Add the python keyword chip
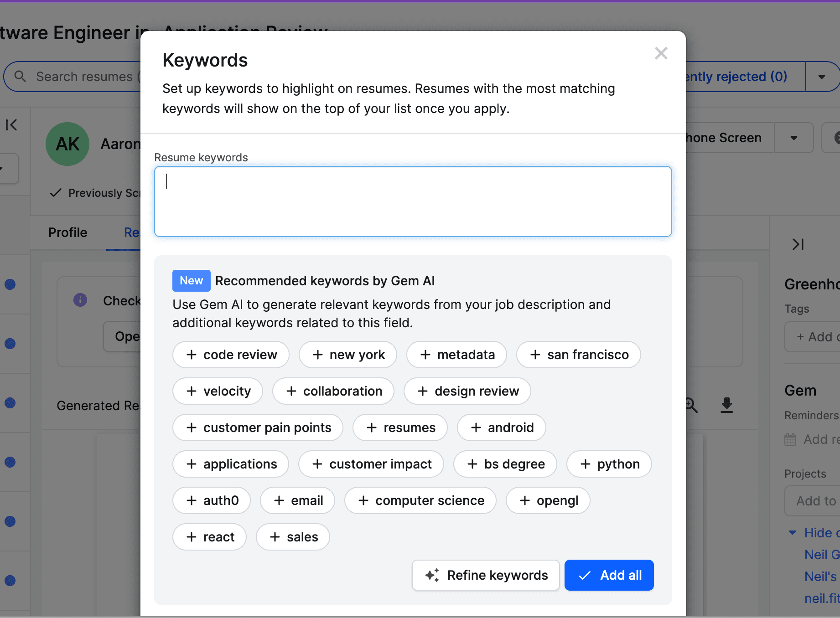The height and width of the screenshot is (618, 840). tap(609, 464)
